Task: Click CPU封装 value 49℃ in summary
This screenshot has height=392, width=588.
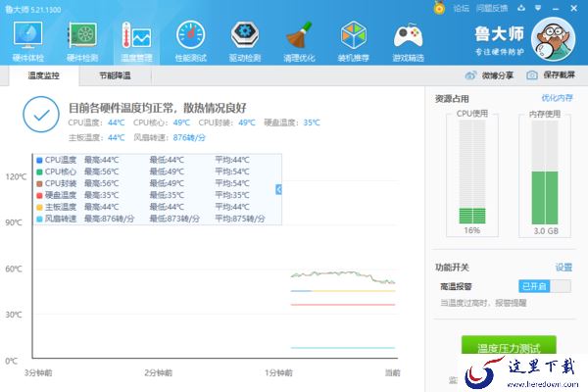Action: (x=247, y=122)
